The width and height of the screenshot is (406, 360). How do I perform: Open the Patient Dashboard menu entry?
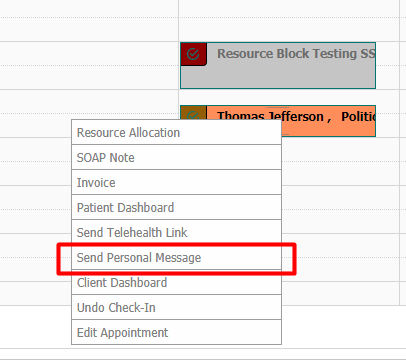click(176, 207)
